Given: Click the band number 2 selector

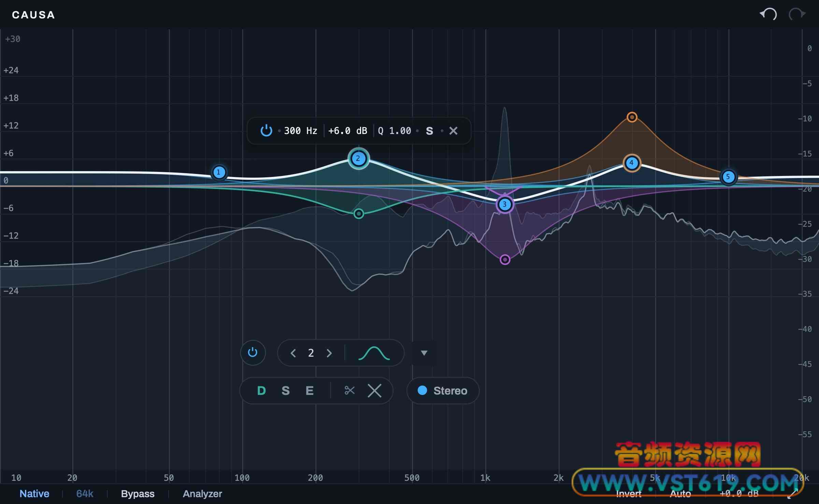Looking at the screenshot, I should click(311, 353).
